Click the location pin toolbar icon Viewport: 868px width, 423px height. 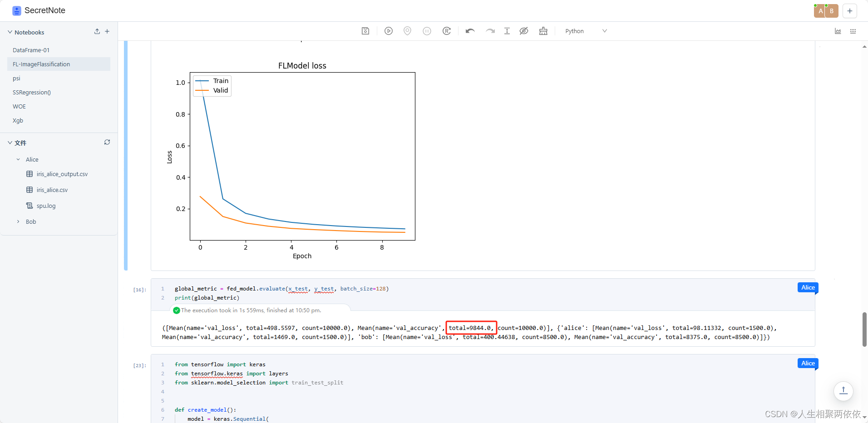(407, 31)
